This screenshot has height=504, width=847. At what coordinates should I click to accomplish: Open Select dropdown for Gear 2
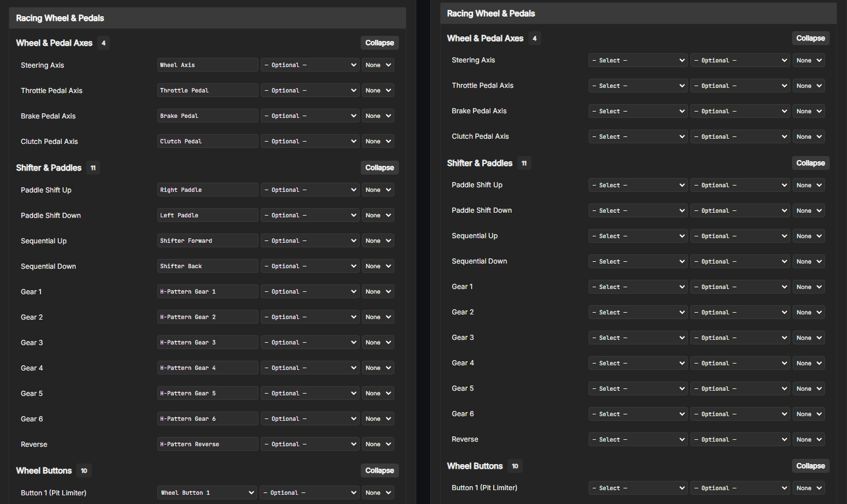[638, 312]
